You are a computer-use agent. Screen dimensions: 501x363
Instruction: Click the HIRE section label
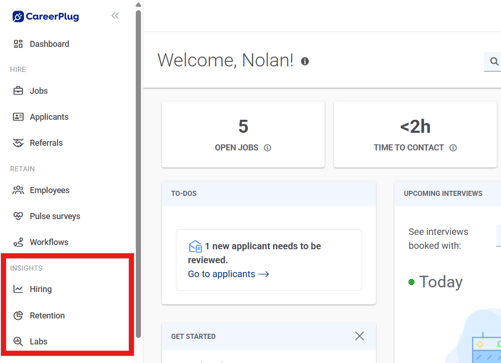18,69
